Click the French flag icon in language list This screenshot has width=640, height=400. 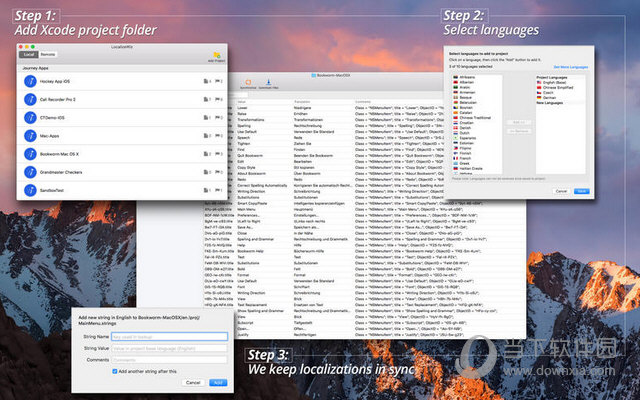pos(456,158)
